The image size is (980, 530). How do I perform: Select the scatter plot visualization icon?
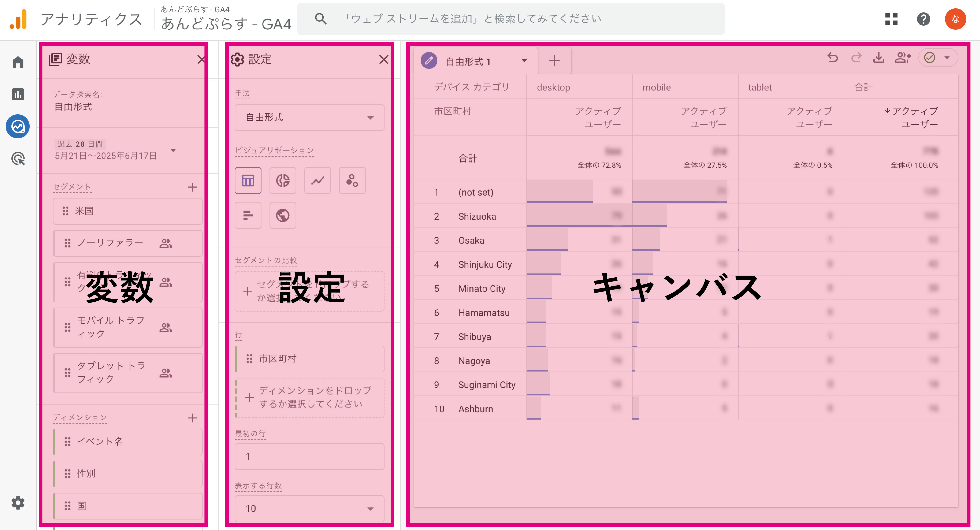(352, 180)
